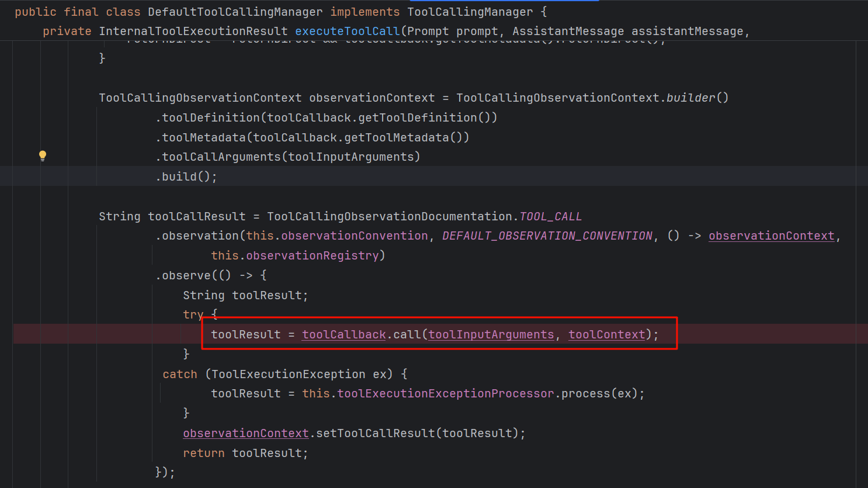
Task: Click the executeToolCall method name
Action: 348,31
